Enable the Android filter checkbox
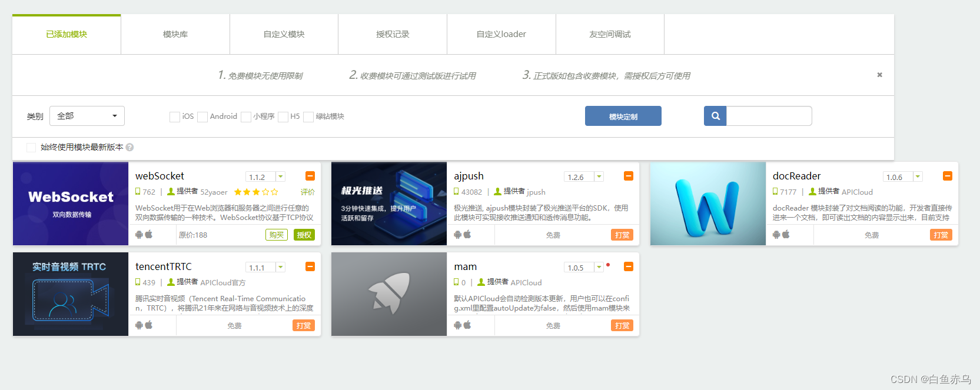 202,116
